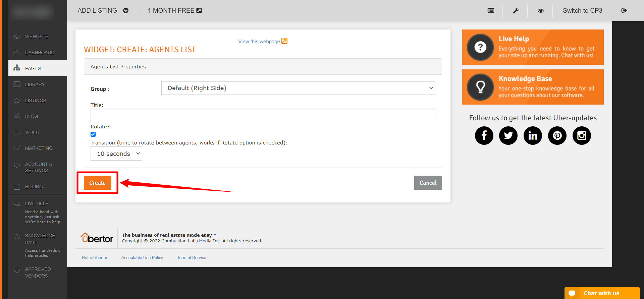This screenshot has width=644, height=299.
Task: Click the wrench tools icon
Action: 516,10
